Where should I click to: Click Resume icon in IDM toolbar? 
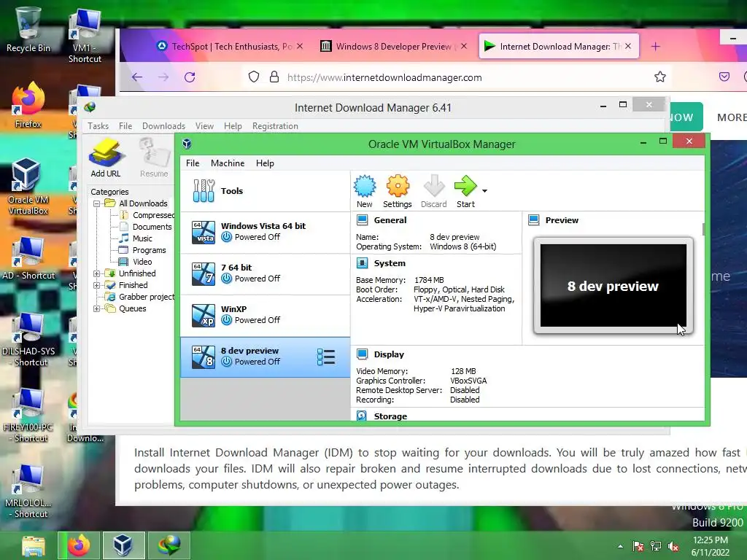(x=154, y=157)
